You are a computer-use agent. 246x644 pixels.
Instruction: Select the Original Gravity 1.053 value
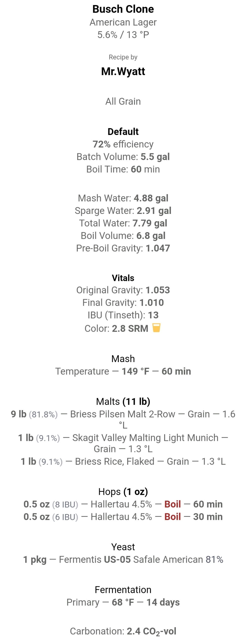(x=158, y=290)
